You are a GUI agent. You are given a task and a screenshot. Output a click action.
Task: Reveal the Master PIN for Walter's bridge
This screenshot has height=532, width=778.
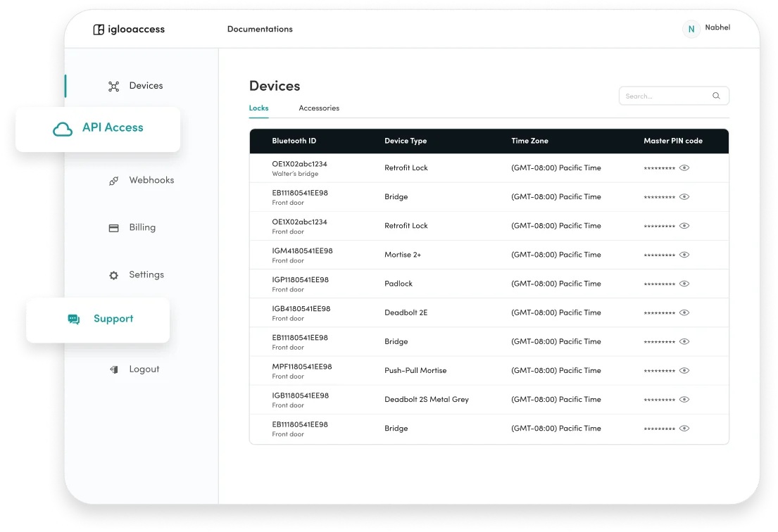pyautogui.click(x=684, y=167)
